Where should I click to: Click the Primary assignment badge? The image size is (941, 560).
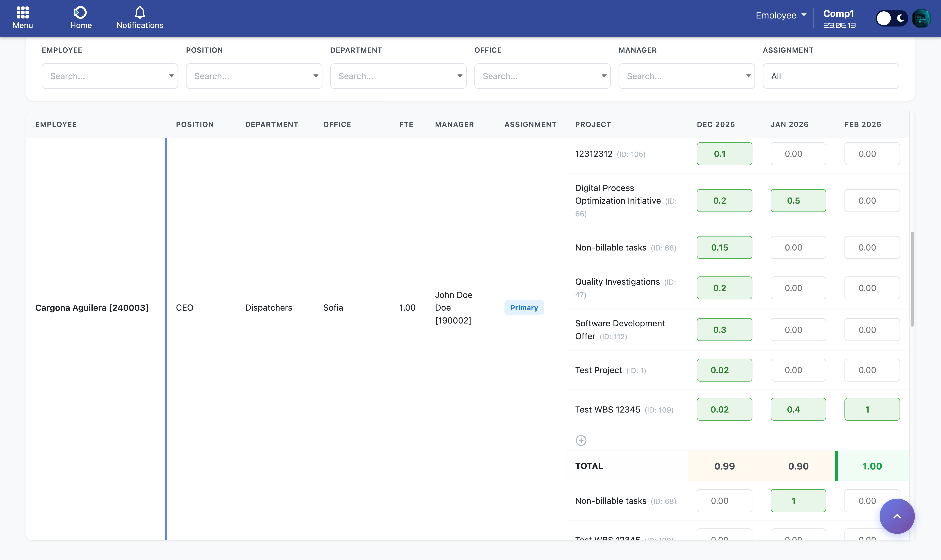coord(524,308)
